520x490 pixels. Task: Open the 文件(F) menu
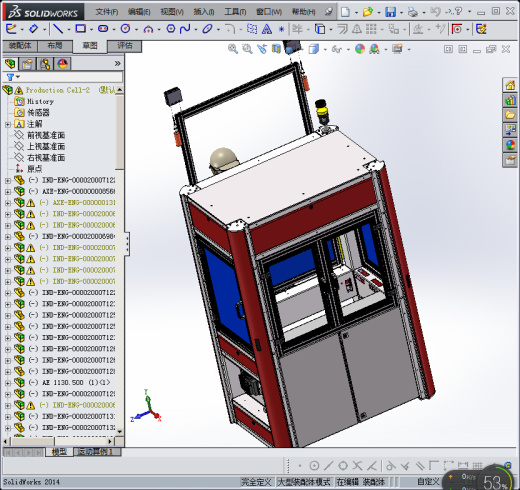click(107, 12)
